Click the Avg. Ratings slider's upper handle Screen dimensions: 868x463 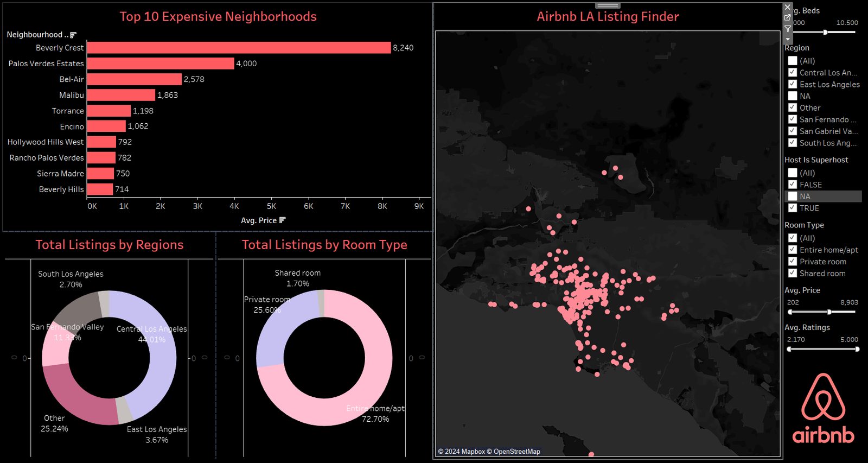click(857, 349)
